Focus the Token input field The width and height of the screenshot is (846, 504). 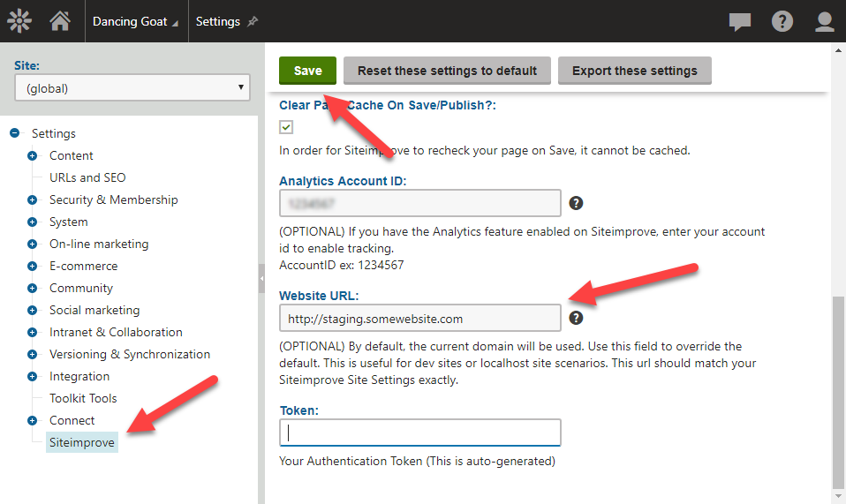coord(419,433)
